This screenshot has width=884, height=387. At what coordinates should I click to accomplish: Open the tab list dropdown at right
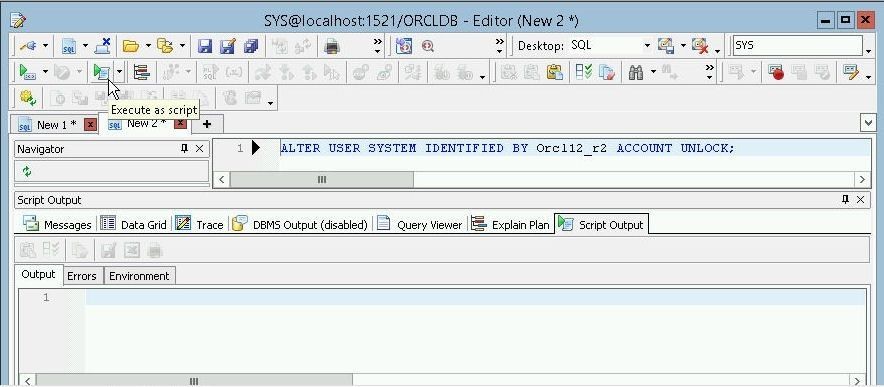click(868, 122)
